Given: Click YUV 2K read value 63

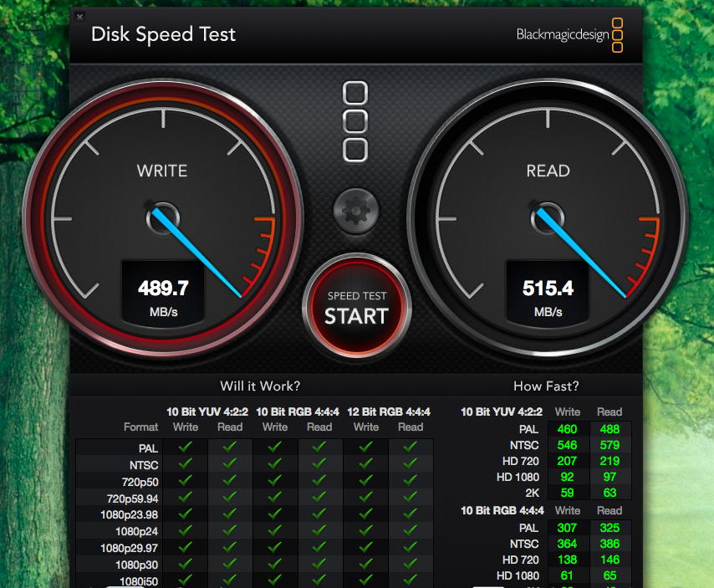Looking at the screenshot, I should [609, 493].
